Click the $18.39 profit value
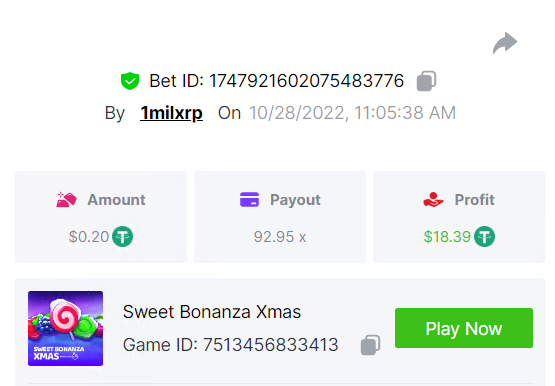The height and width of the screenshot is (386, 555). click(447, 237)
